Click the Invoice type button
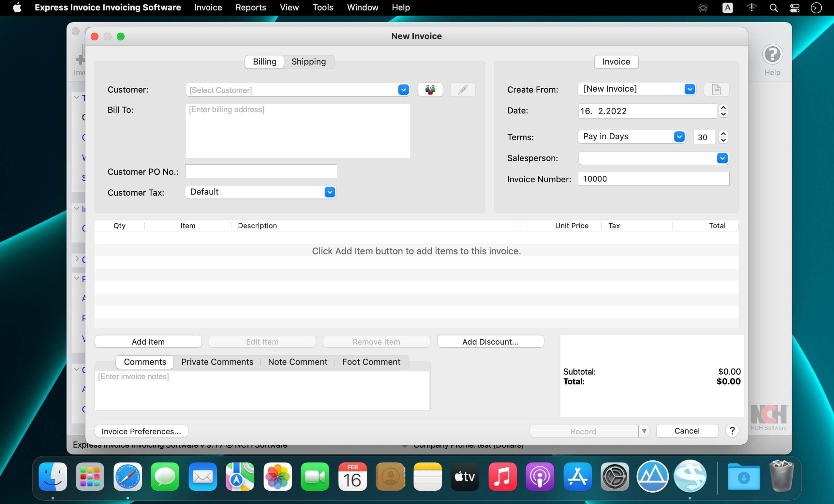834x504 pixels. [616, 62]
